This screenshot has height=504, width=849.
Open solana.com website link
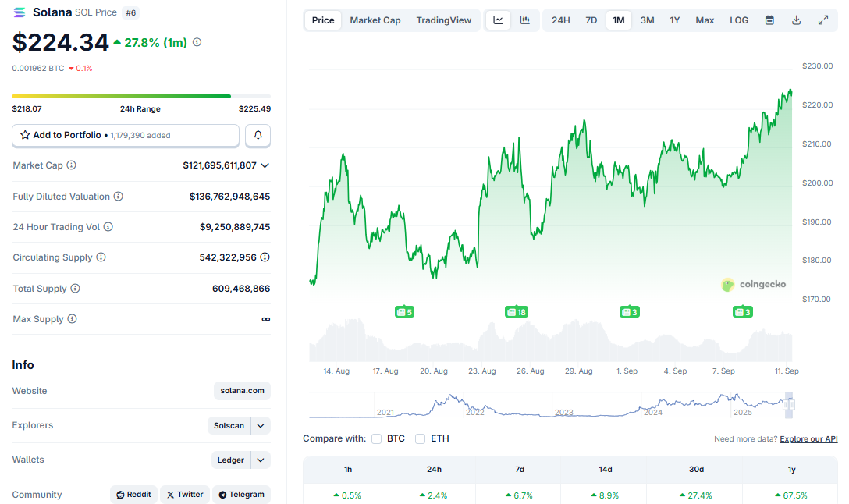(242, 391)
